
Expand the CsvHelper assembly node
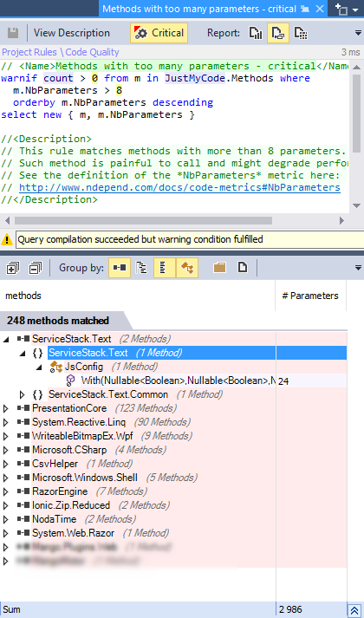5,464
